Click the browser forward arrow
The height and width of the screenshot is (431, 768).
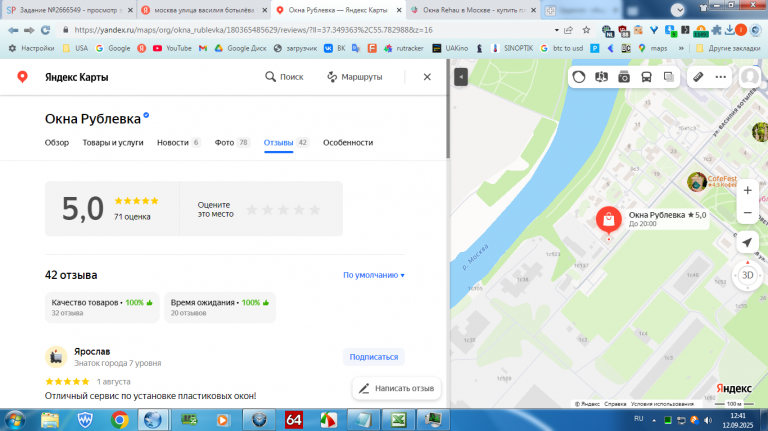29,30
